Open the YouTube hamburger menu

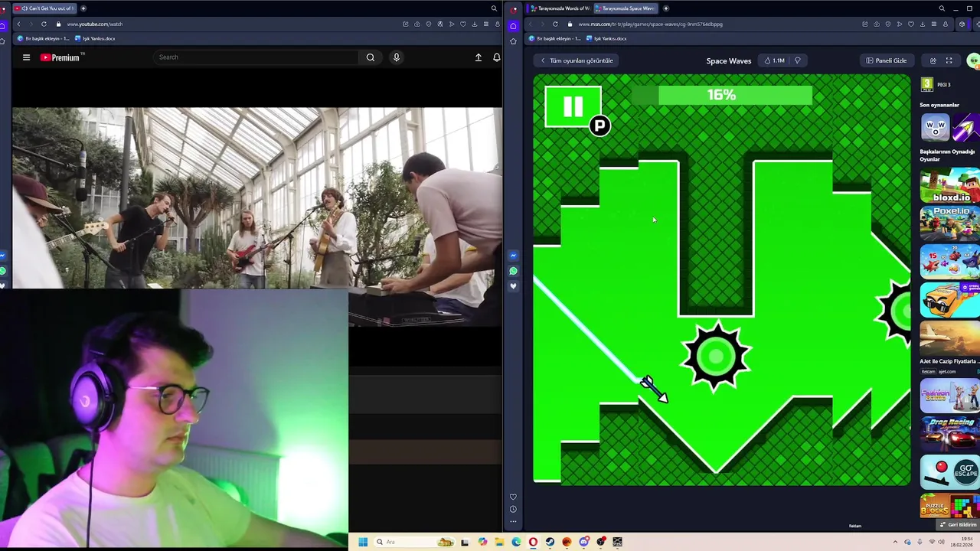(x=26, y=57)
